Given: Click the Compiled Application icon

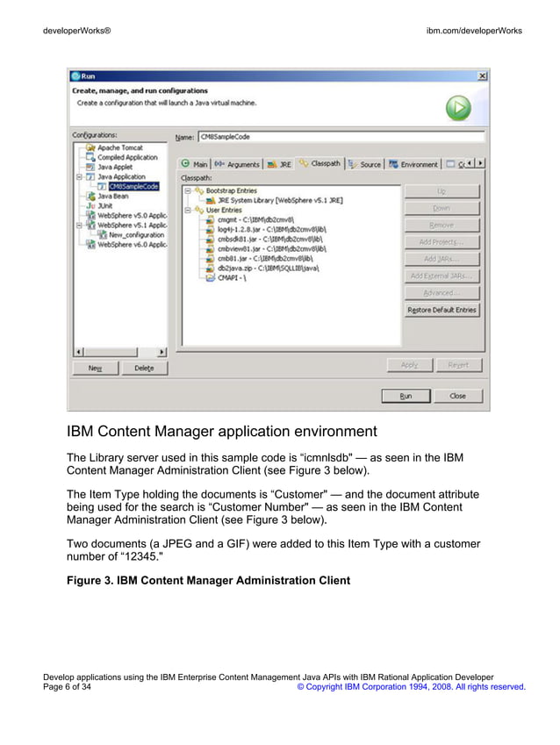Looking at the screenshot, I should coord(90,157).
